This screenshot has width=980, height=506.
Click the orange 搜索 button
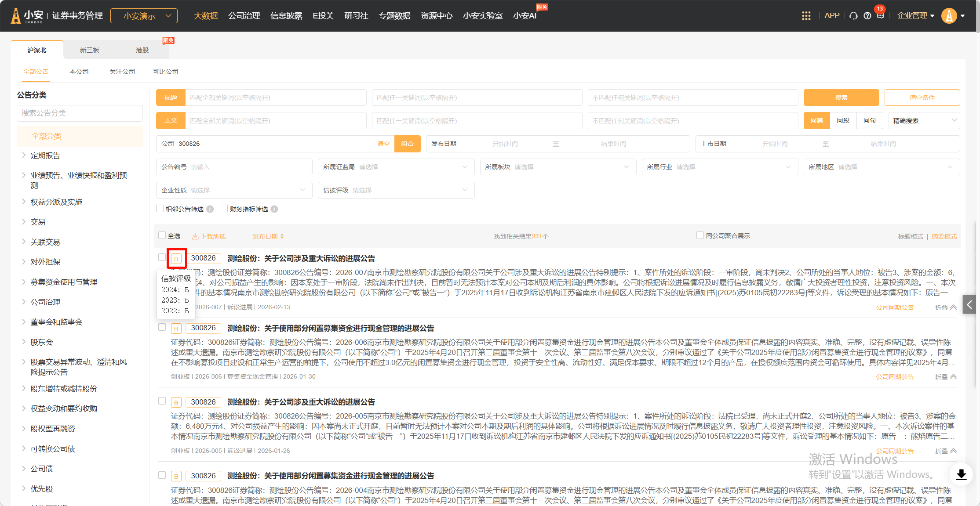pyautogui.click(x=841, y=98)
